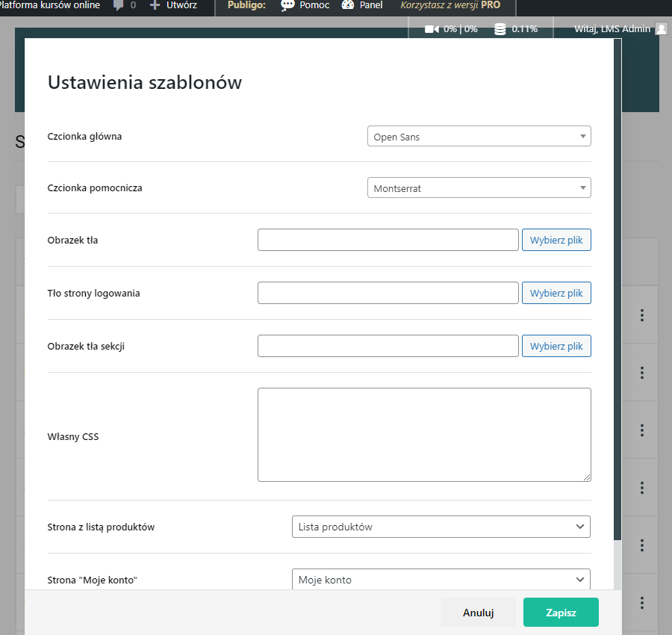Click Platforma kursów online site link
This screenshot has width=672, height=635.
tap(50, 5)
